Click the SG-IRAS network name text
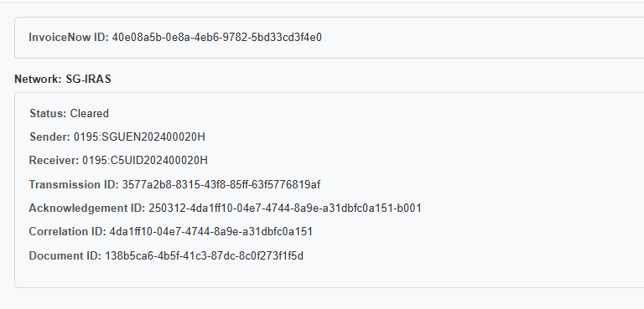 click(88, 79)
